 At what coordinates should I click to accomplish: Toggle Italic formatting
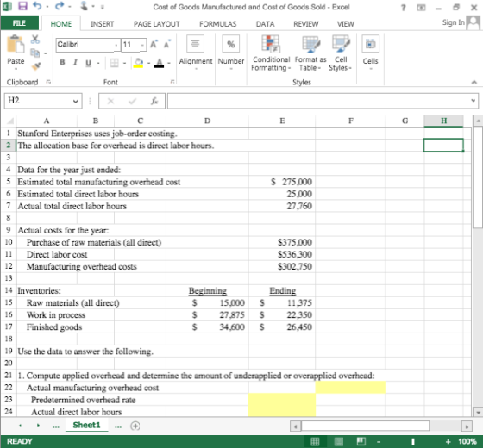(75, 62)
